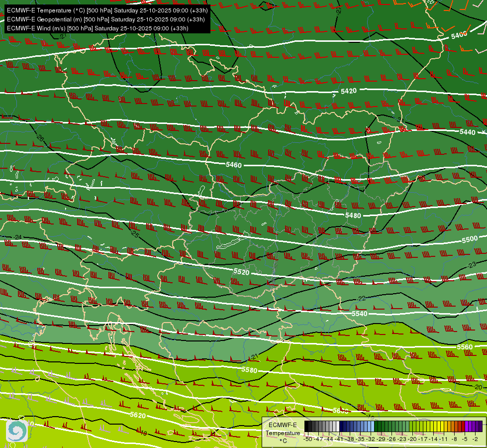Viewport: 487px width, 448px height.
Task: Click the -26 isotherm label
Action: (39, 137)
